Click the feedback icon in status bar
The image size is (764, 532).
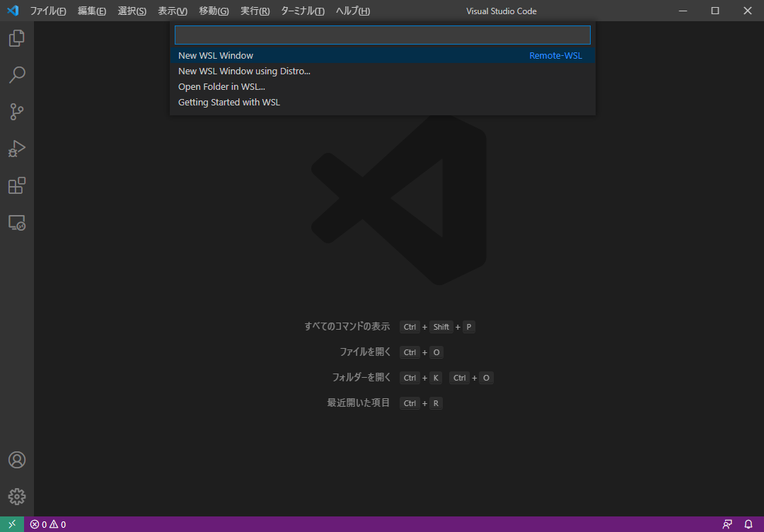(x=727, y=525)
